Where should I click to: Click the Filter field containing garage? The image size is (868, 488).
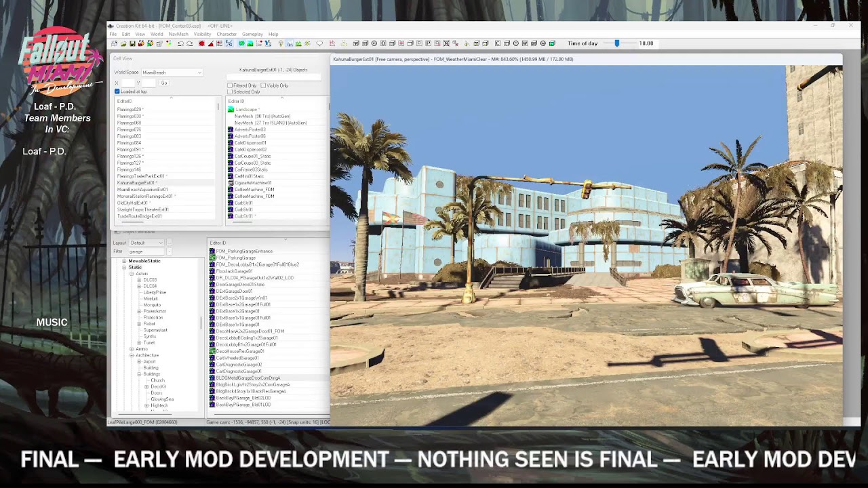[x=146, y=251]
